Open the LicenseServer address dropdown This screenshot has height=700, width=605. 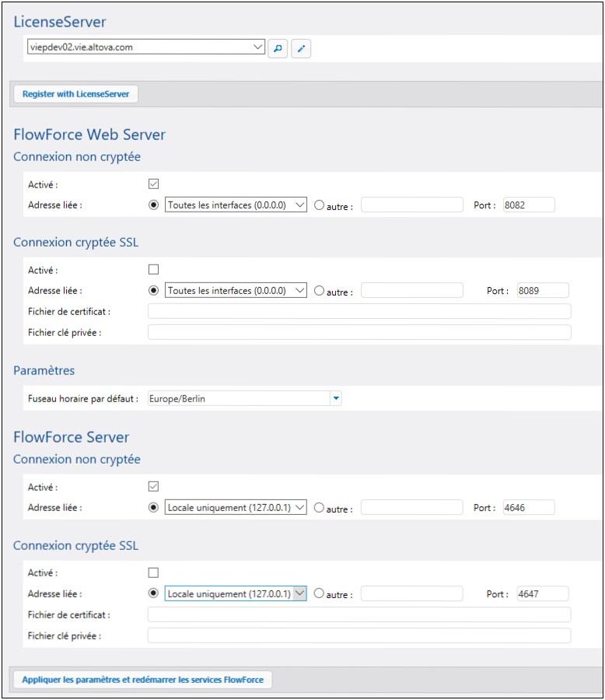pyautogui.click(x=146, y=47)
